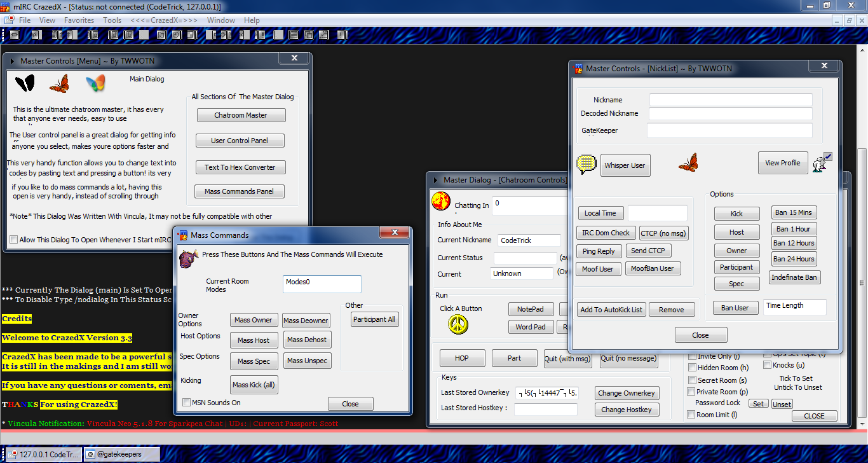Screen dimensions: 868x463
Task: Open the View menu
Action: (47, 20)
